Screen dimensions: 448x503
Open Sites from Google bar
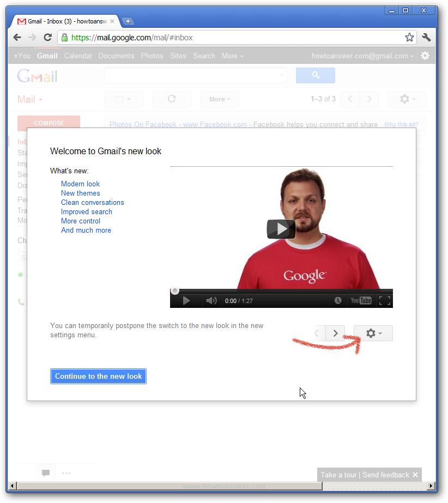[x=178, y=56]
